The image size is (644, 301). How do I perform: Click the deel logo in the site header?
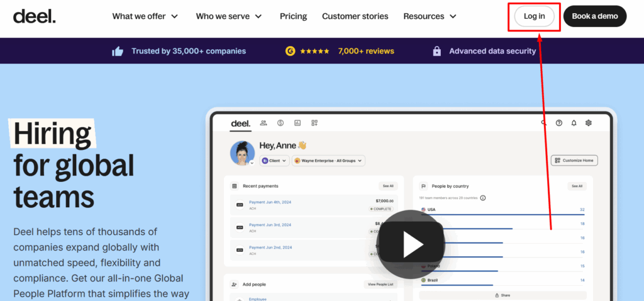(34, 16)
